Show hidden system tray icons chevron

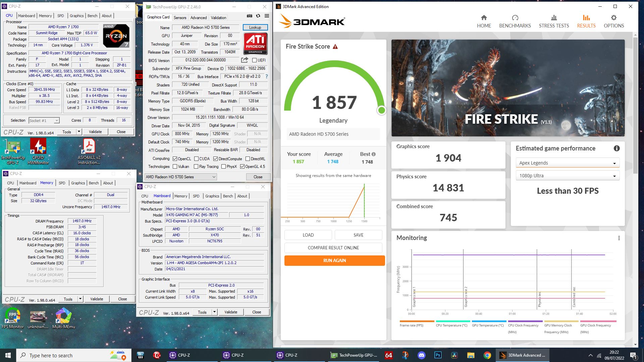tap(590, 355)
